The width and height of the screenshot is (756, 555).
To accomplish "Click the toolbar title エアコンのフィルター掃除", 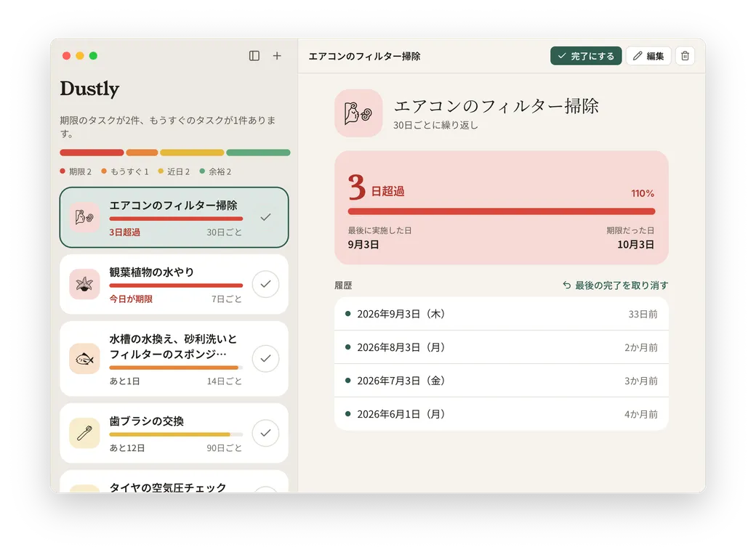I will tap(364, 57).
